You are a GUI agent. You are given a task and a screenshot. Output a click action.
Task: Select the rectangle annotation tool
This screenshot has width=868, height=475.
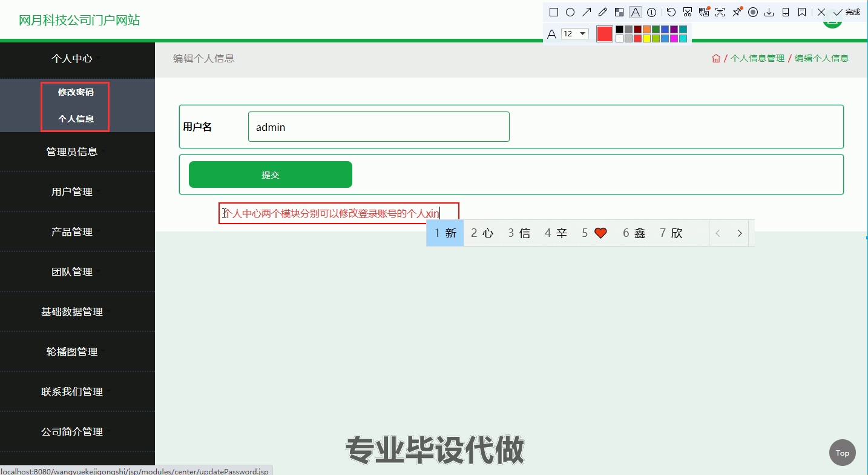click(x=553, y=12)
